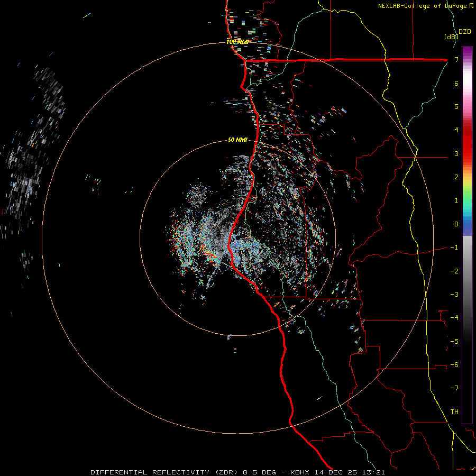This screenshot has width=476, height=476.
Task: Click the -3 value on color scale
Action: pyautogui.click(x=454, y=295)
